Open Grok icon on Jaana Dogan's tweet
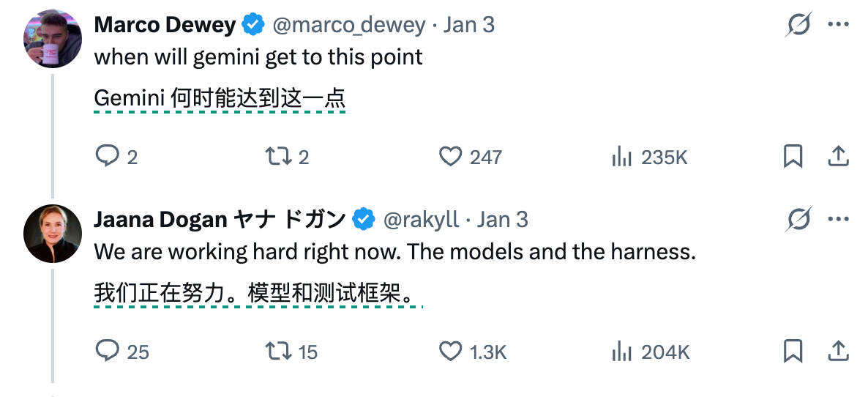 tap(798, 219)
